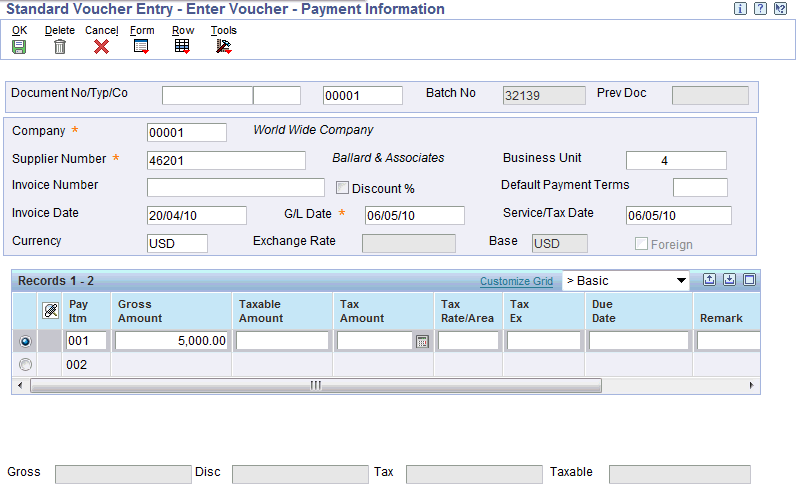Click the horizontal grid scrollbar thumb
Viewport: 796px width, 491px height.
[x=316, y=385]
